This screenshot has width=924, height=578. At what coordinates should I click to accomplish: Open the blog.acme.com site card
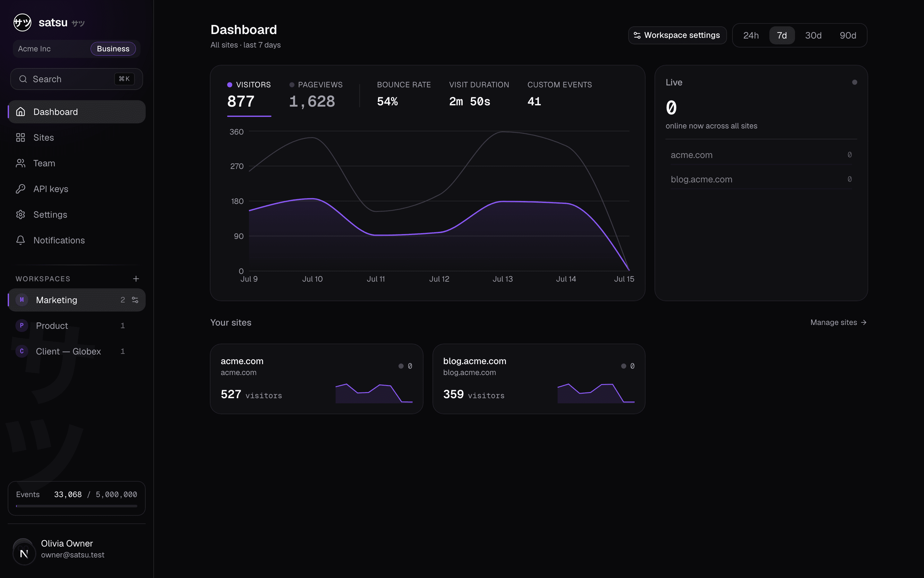(539, 379)
